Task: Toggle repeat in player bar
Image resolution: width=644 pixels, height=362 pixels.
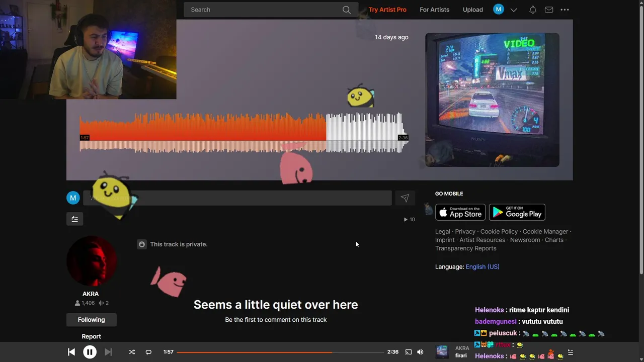Action: coord(148,352)
